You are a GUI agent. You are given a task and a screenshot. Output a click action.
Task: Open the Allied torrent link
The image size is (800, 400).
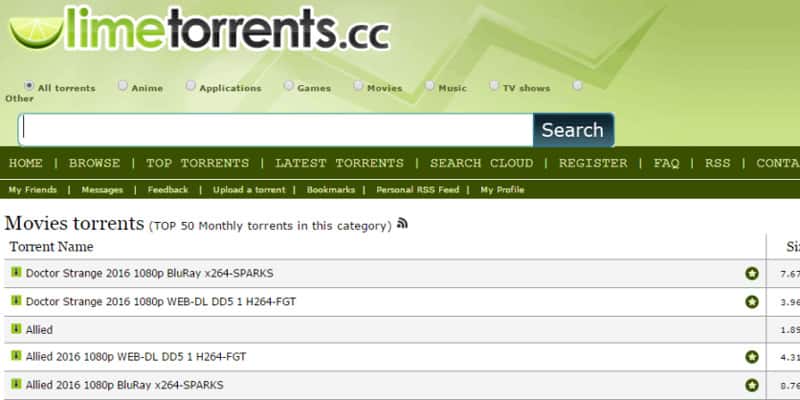(39, 330)
